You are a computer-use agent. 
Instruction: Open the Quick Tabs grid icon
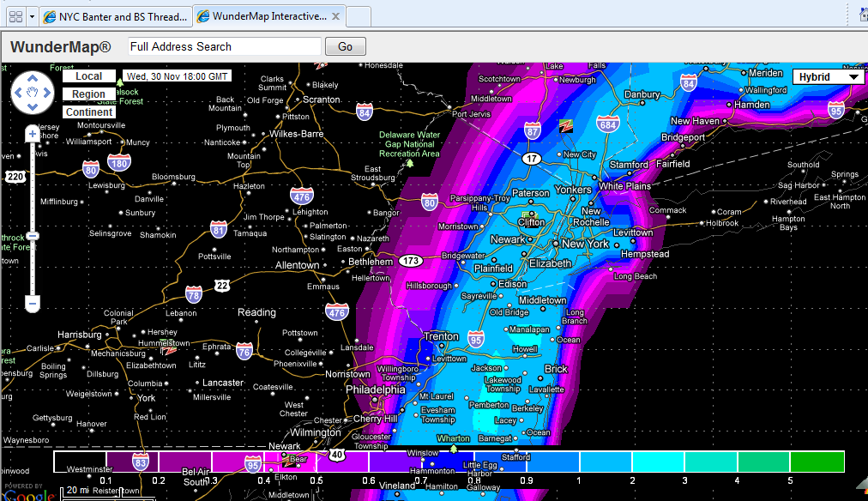point(16,16)
